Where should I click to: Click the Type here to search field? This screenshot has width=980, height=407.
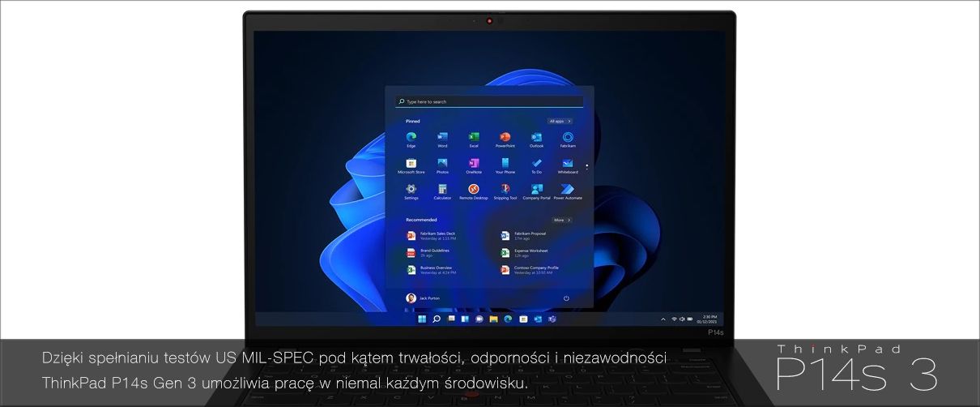[x=489, y=102]
